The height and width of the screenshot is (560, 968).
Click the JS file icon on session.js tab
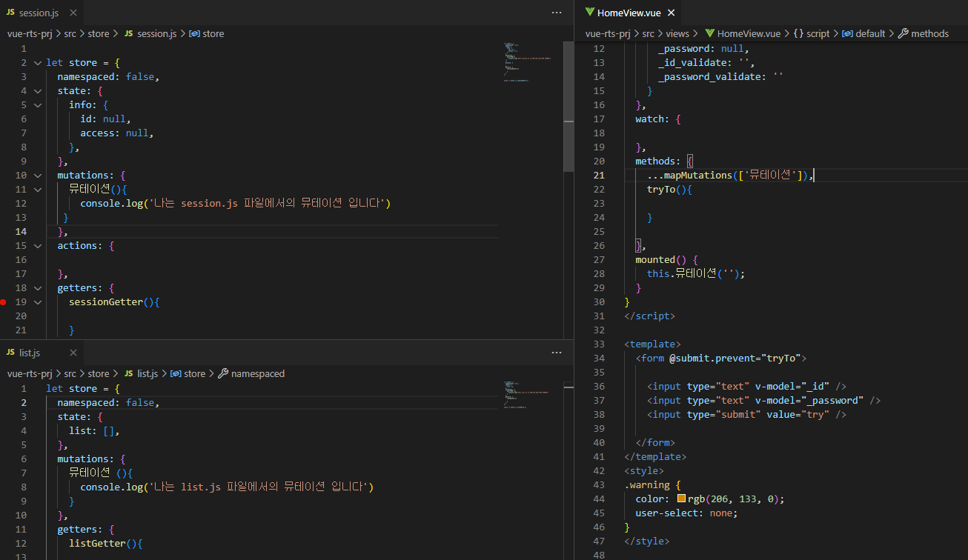point(10,13)
